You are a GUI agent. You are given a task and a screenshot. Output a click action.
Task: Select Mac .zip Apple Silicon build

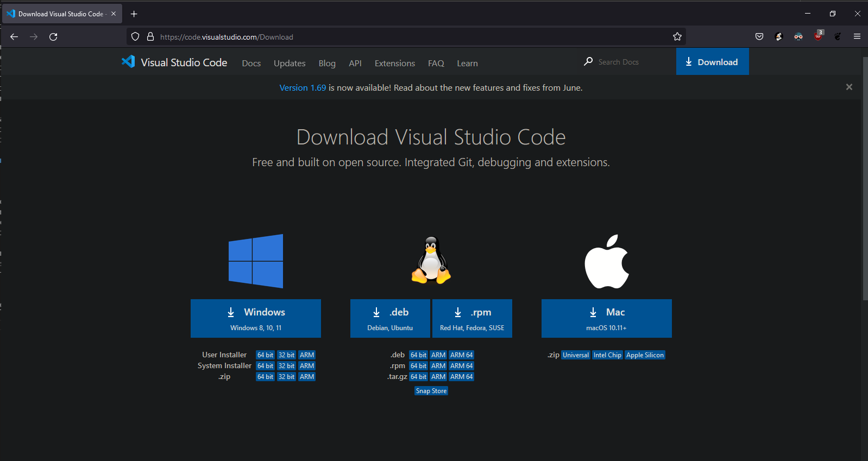point(645,355)
